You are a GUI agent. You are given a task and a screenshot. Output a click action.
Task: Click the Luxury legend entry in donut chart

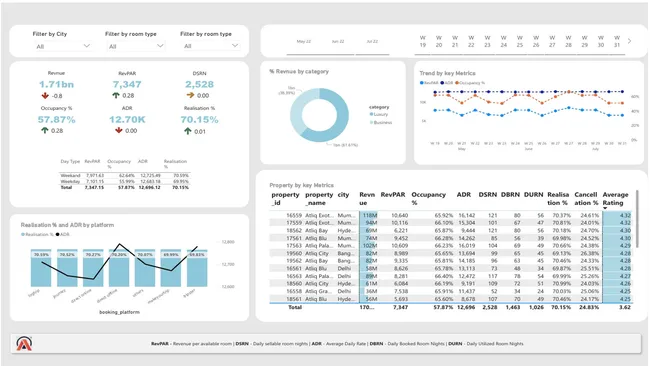379,114
